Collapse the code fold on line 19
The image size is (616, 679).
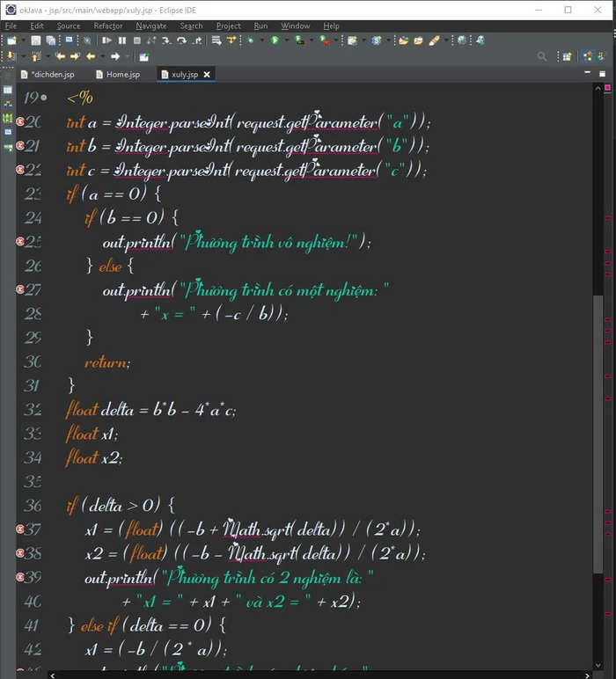(44, 98)
